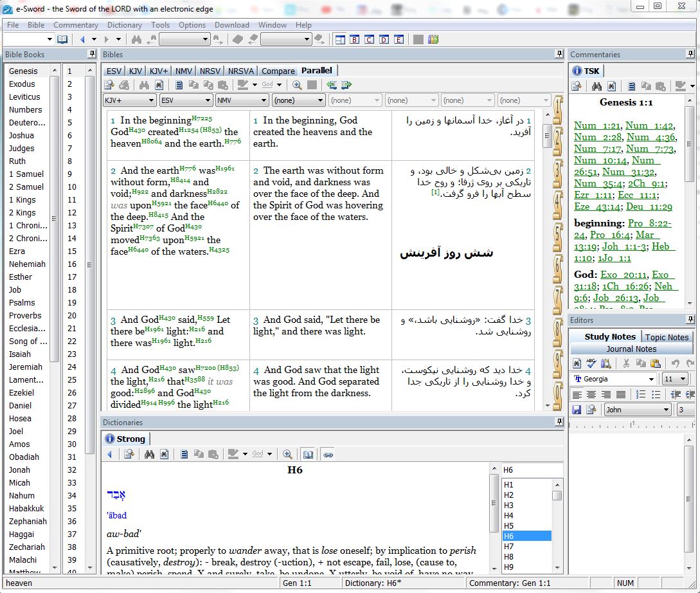The image size is (700, 593).
Task: Click Strong's number H7225 in verse 1
Action: [x=202, y=119]
